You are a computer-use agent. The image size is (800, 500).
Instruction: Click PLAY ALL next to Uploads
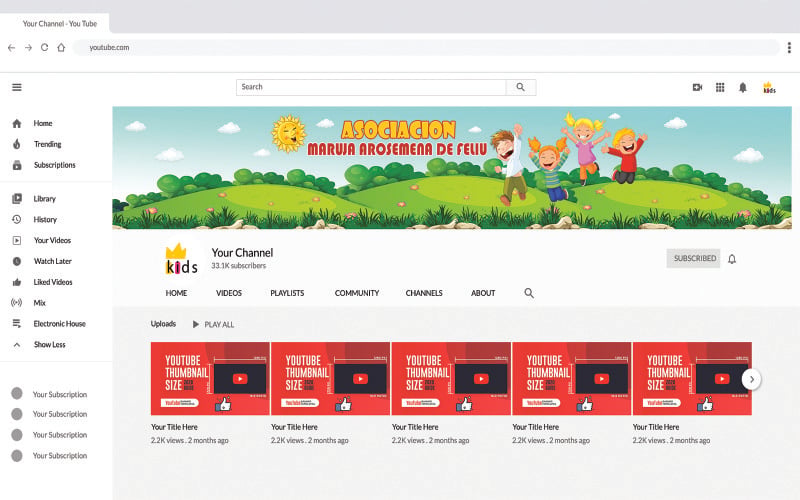click(x=213, y=324)
